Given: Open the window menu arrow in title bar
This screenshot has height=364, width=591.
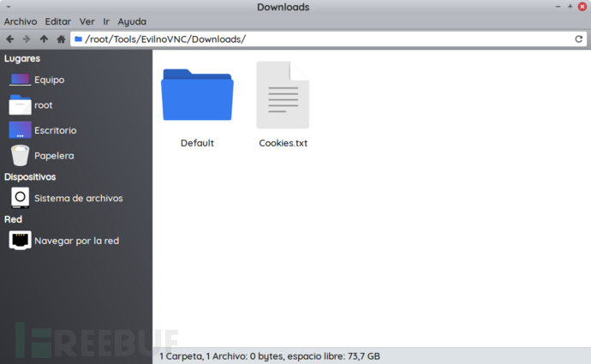Looking at the screenshot, I should [9, 7].
